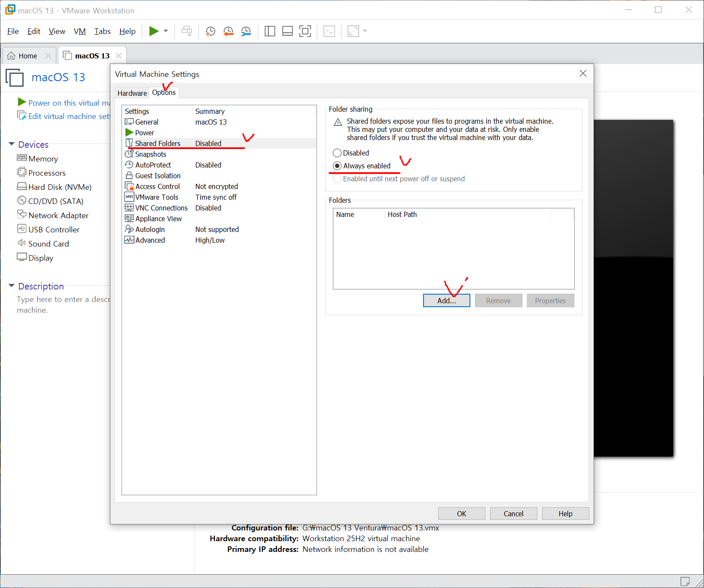Select the Guest Isolation settings row

219,176
